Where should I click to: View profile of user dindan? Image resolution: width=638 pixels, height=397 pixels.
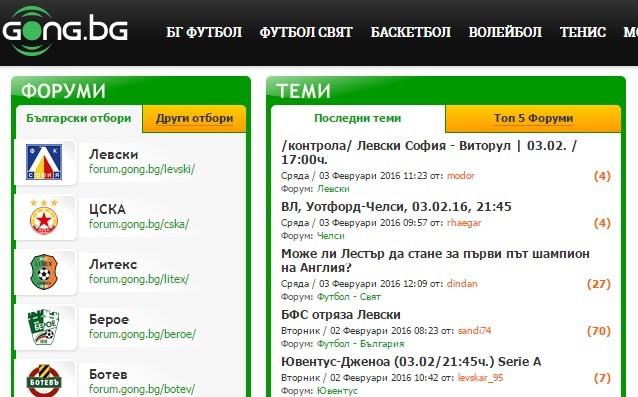pyautogui.click(x=462, y=284)
